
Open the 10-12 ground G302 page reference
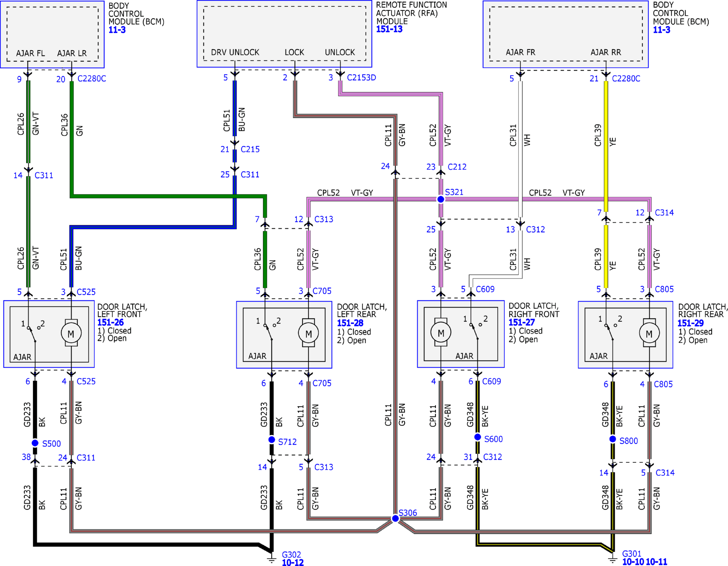[293, 562]
